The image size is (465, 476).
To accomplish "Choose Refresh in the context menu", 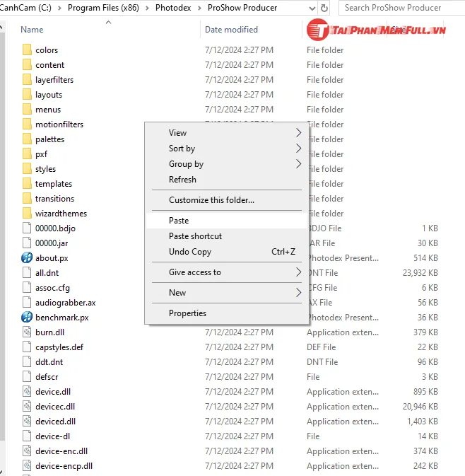I will point(227,180).
